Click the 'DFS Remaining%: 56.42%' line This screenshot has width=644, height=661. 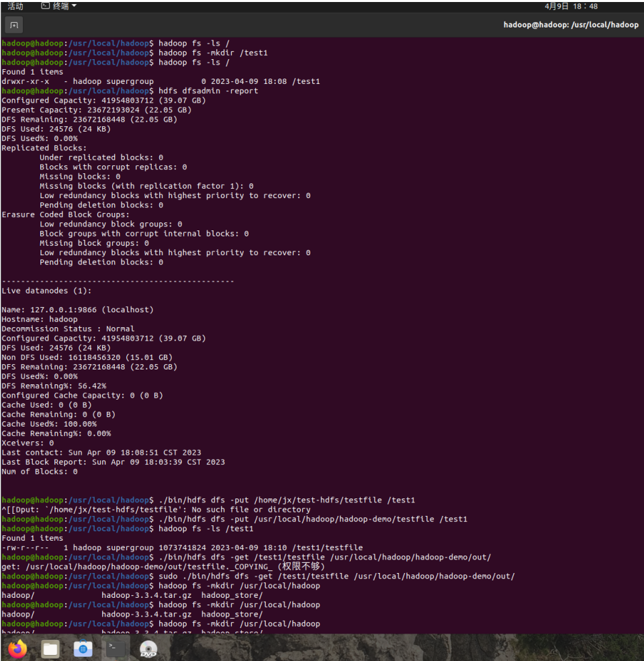tap(54, 386)
